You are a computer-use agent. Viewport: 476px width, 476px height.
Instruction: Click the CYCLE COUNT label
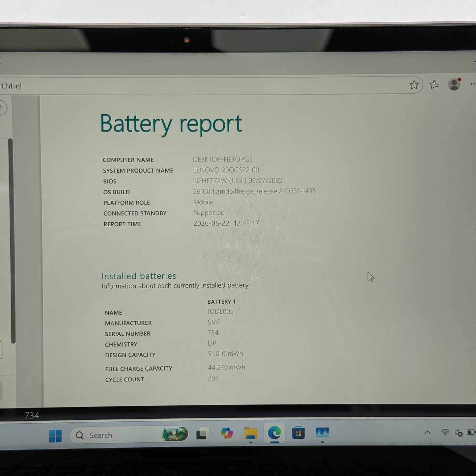click(125, 379)
